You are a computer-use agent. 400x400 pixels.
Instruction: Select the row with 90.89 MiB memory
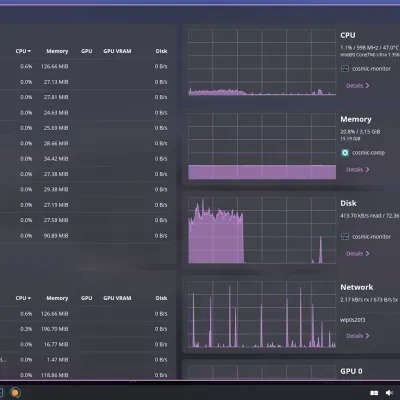pyautogui.click(x=86, y=236)
